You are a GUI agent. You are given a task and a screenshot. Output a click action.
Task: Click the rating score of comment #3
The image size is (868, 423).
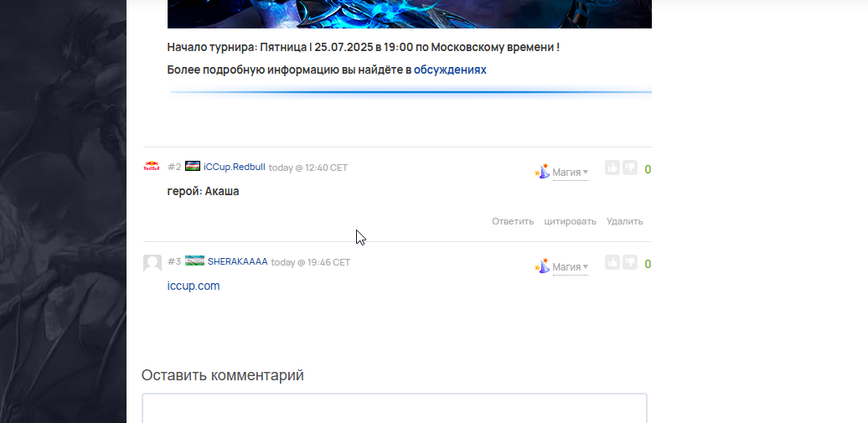tap(648, 264)
